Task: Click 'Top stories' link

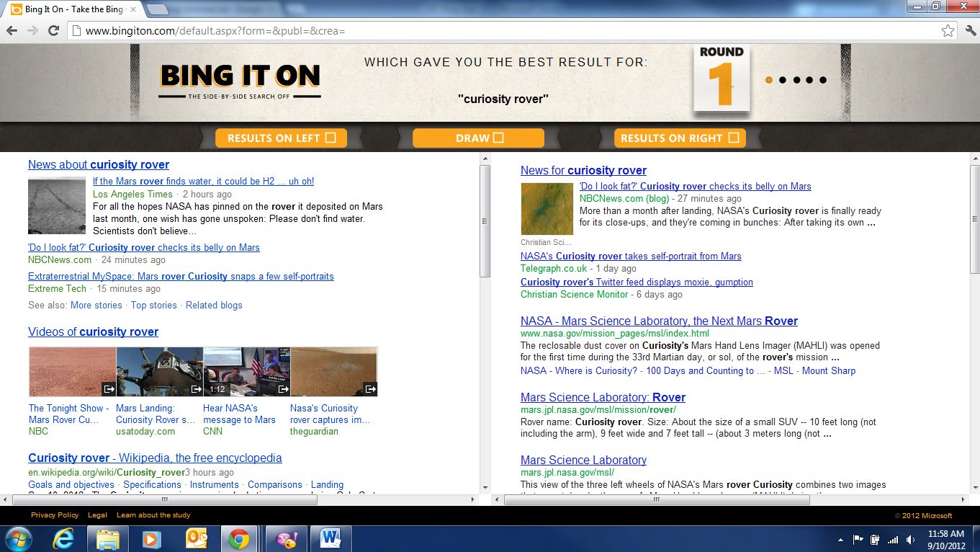Action: click(154, 305)
